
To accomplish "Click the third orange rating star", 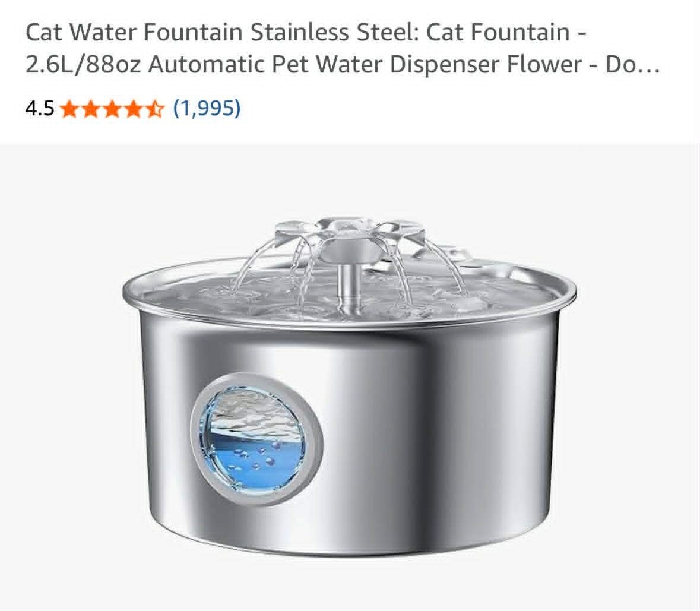I will click(x=112, y=109).
